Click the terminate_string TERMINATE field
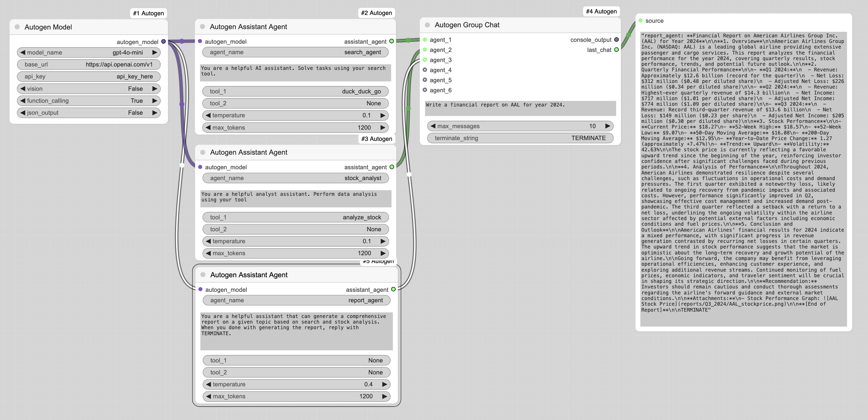This screenshot has width=868, height=420. tap(520, 138)
